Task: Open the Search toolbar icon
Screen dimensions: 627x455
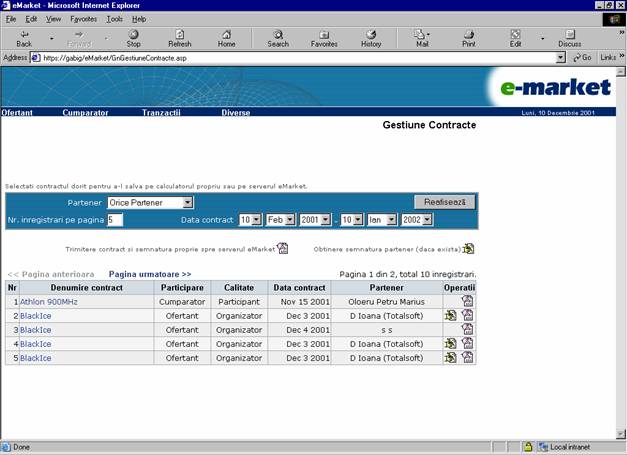Action: coord(278,38)
